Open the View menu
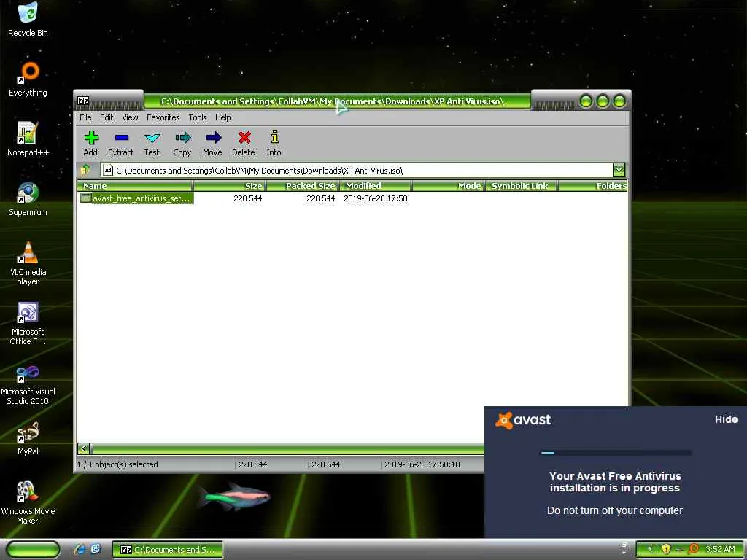 point(130,117)
